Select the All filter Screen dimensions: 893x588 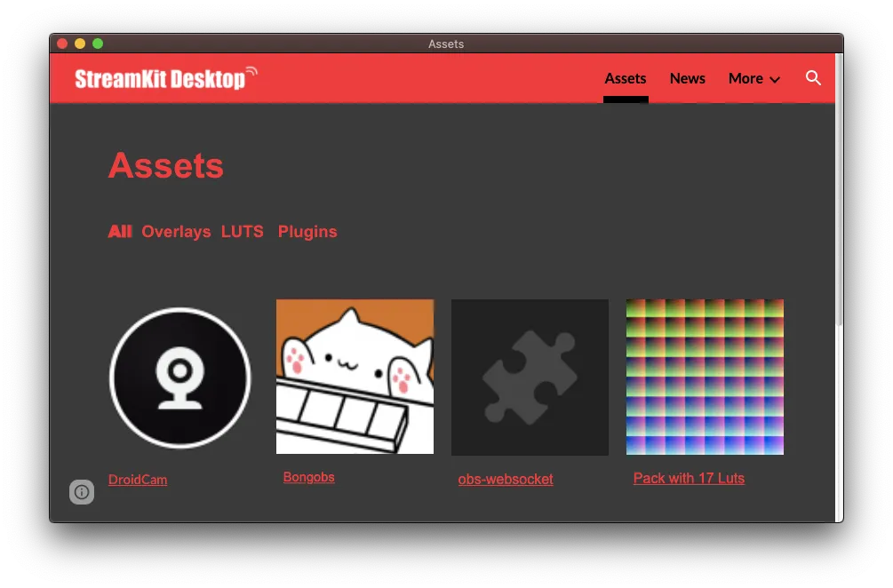(120, 231)
